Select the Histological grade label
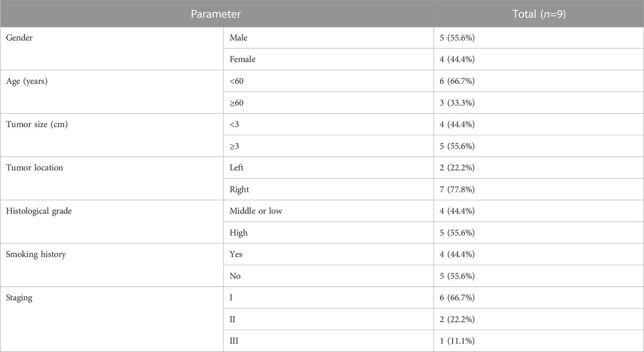Viewport: 644px width, 352px height. [39, 211]
